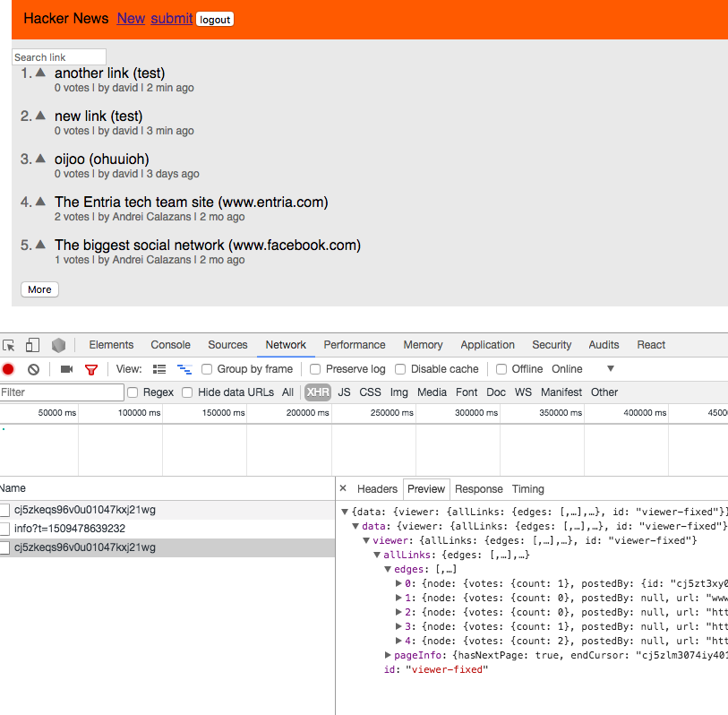Image resolution: width=728 pixels, height=715 pixels.
Task: Collapse the 'viewer' node
Action: tap(366, 541)
